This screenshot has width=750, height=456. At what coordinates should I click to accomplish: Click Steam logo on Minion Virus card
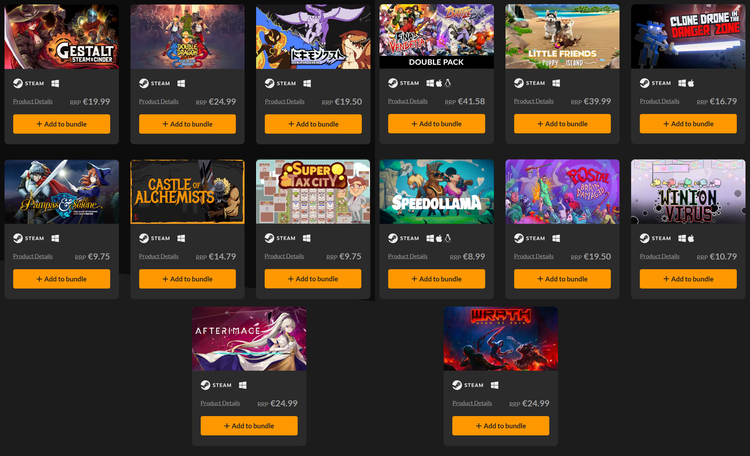[x=645, y=238]
